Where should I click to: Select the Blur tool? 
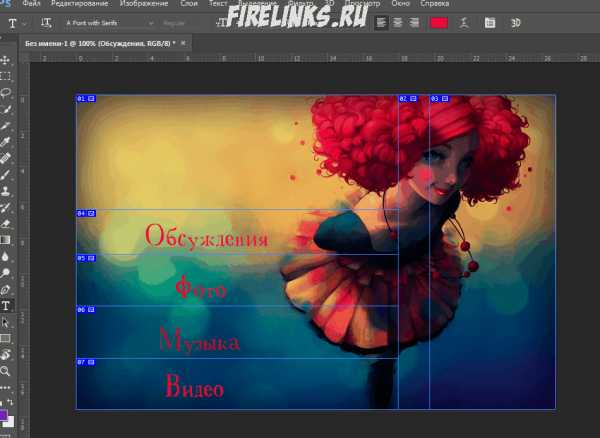point(5,257)
